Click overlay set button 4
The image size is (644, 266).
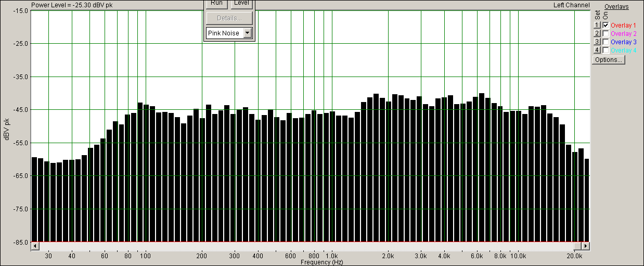click(597, 50)
